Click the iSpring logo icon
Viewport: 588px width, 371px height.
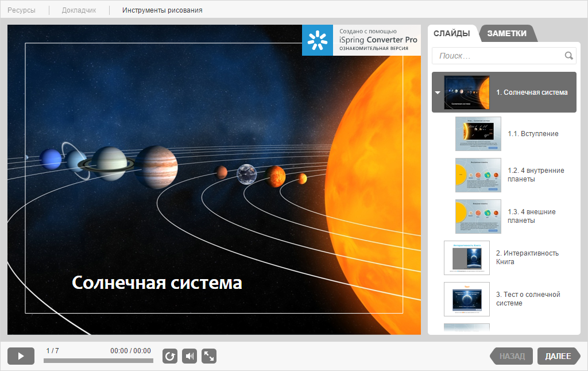[317, 41]
